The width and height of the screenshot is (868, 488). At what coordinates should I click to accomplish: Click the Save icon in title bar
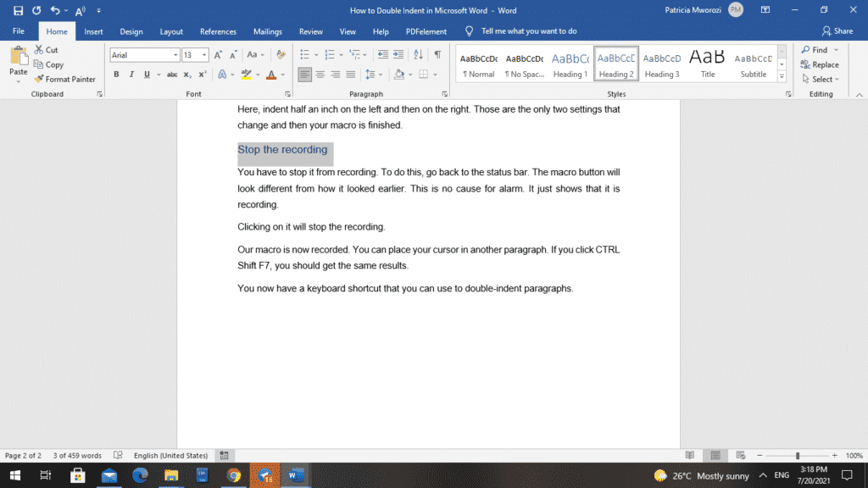point(19,10)
